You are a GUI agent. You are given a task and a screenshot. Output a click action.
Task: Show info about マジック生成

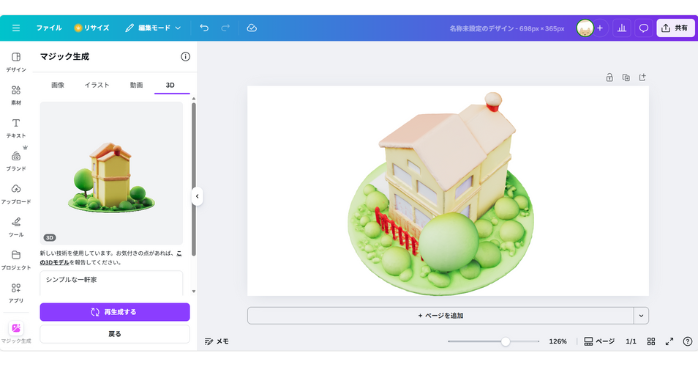(x=185, y=57)
